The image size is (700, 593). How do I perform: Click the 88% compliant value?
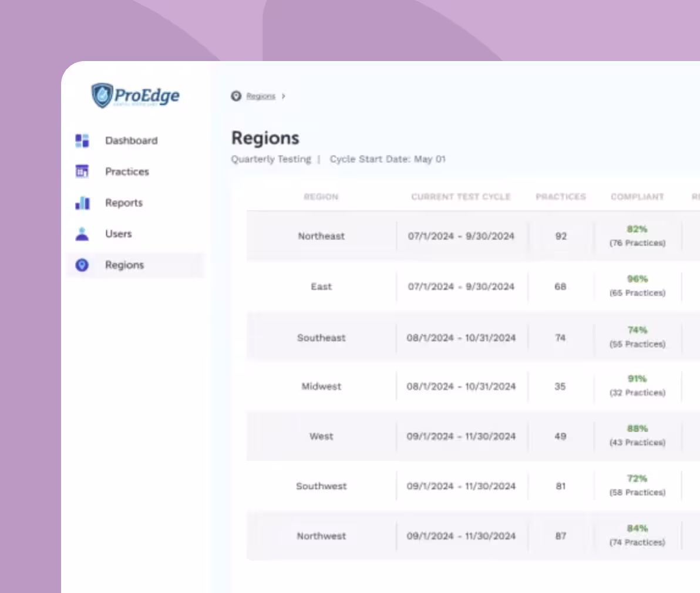(637, 429)
